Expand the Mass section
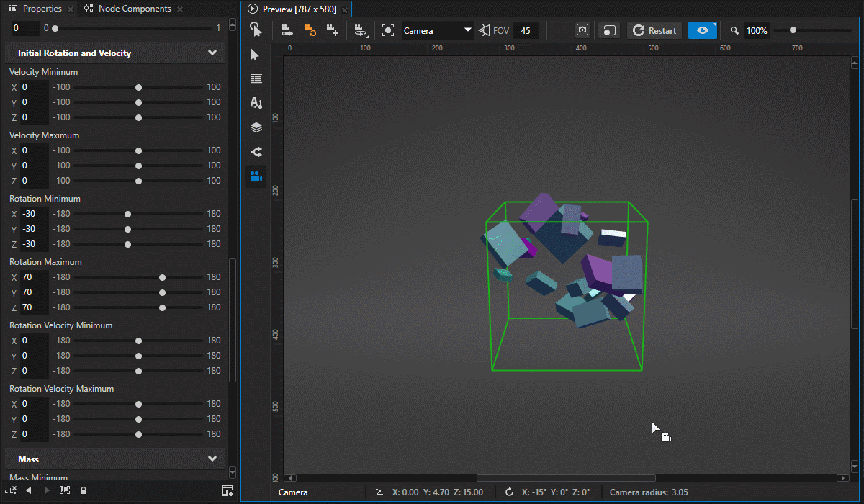Screen dimensions: 864x504 pos(212,459)
